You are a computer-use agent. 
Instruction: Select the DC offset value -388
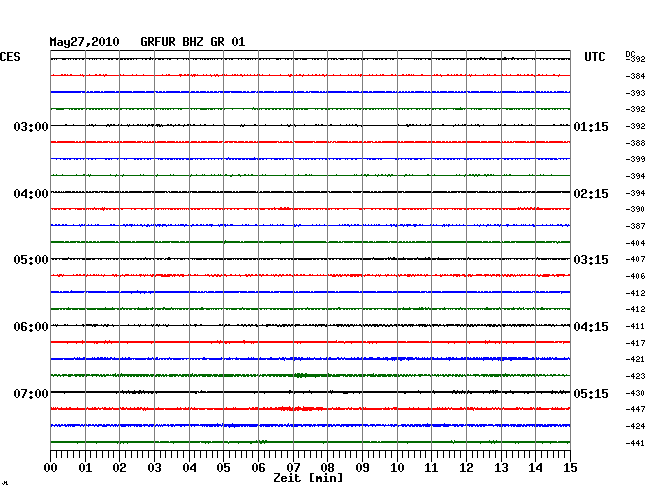tap(635, 143)
